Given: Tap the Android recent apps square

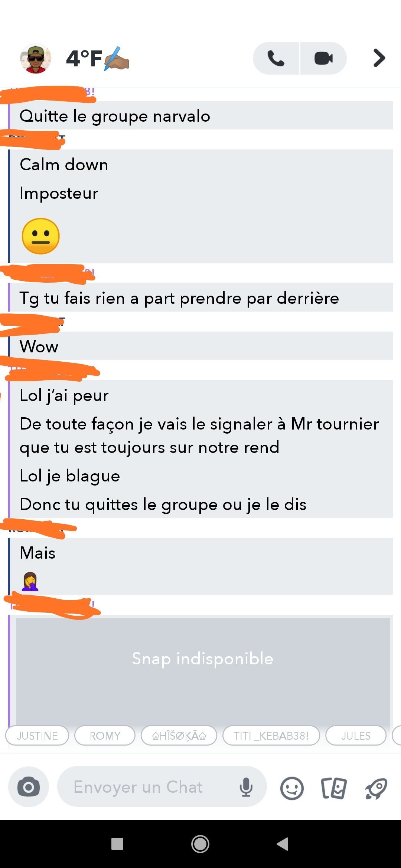Looking at the screenshot, I should point(117,844).
